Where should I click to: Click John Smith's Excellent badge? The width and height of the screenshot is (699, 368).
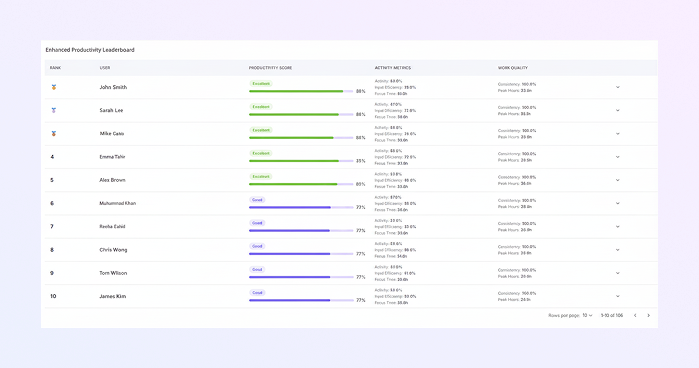(x=261, y=83)
